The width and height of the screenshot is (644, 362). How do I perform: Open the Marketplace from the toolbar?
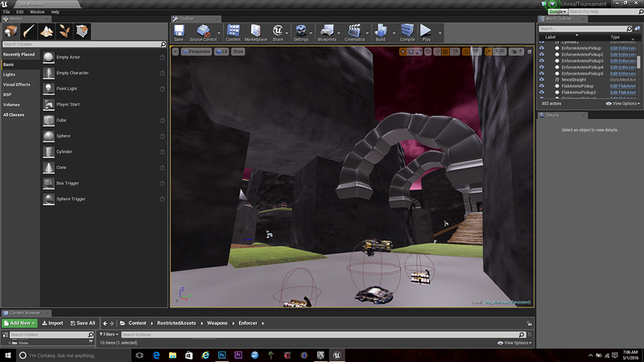pyautogui.click(x=256, y=32)
